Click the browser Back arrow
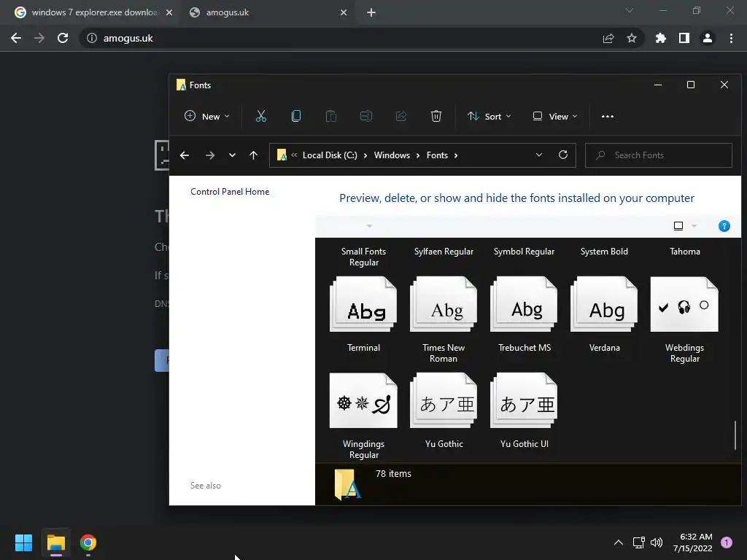 pos(16,38)
